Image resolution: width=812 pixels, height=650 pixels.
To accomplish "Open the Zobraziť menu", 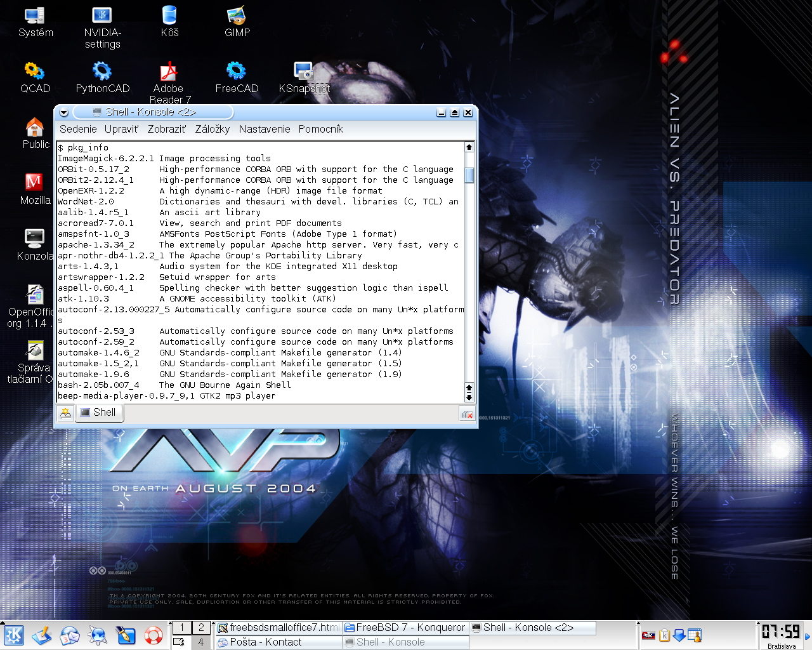I will [167, 129].
